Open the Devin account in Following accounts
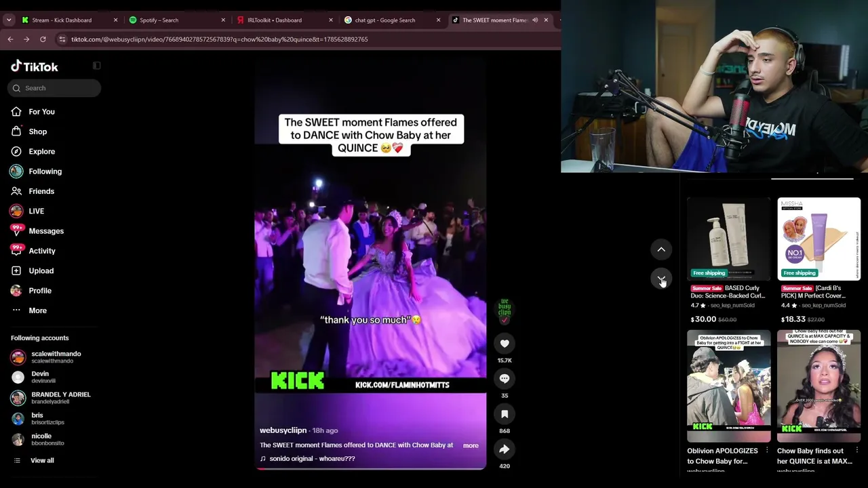Image resolution: width=868 pixels, height=488 pixels. point(40,377)
